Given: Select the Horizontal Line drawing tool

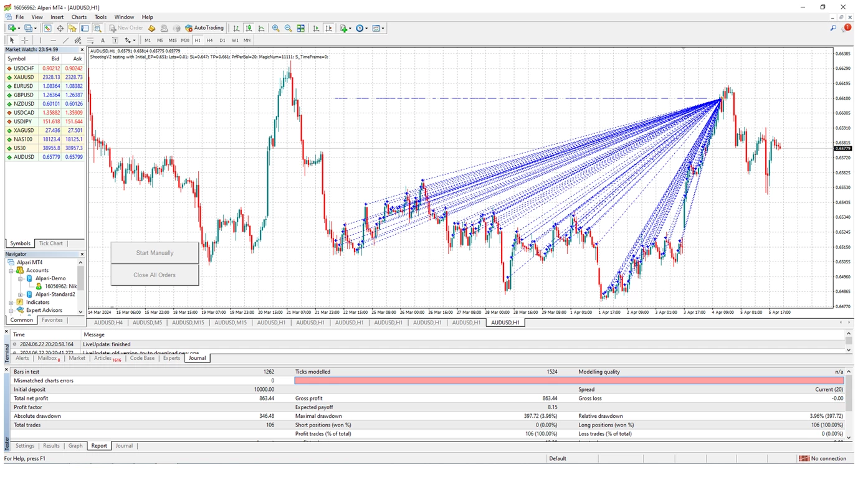Looking at the screenshot, I should [53, 40].
